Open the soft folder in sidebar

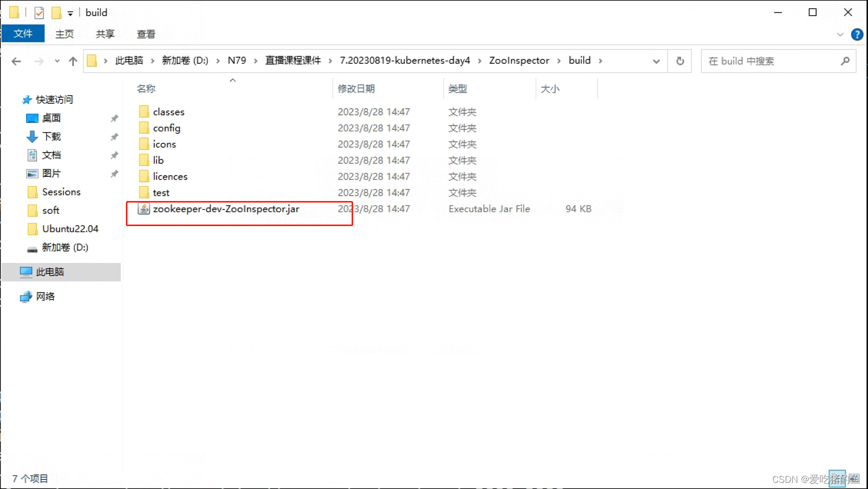[x=51, y=210]
